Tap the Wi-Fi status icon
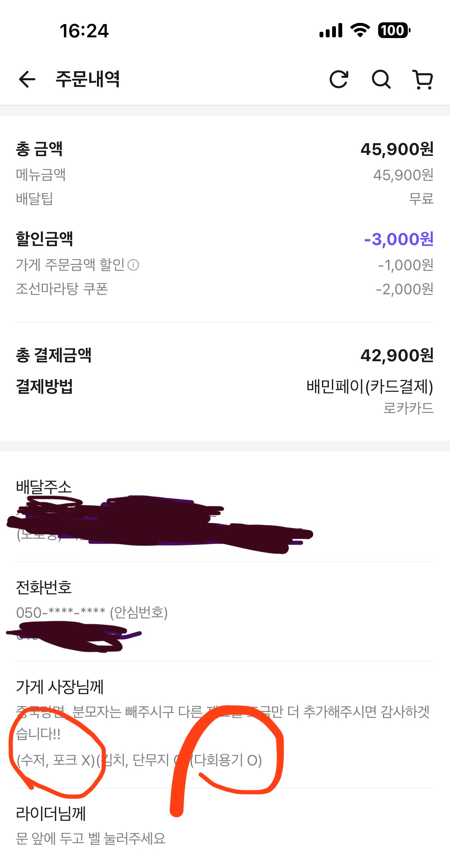 [x=360, y=30]
